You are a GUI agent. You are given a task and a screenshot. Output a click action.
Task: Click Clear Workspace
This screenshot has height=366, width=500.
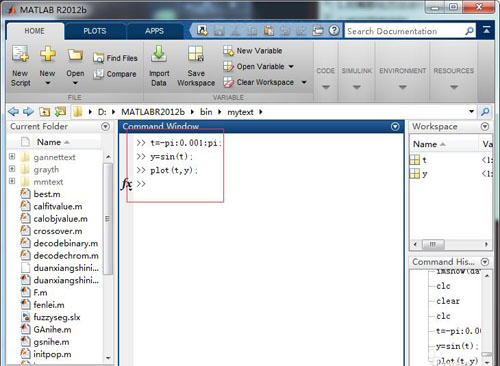[x=259, y=82]
